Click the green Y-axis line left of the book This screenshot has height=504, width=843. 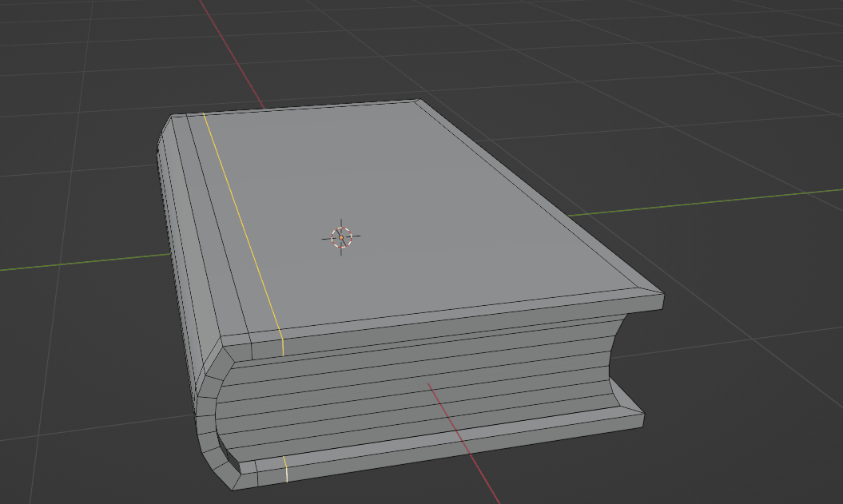[80, 262]
